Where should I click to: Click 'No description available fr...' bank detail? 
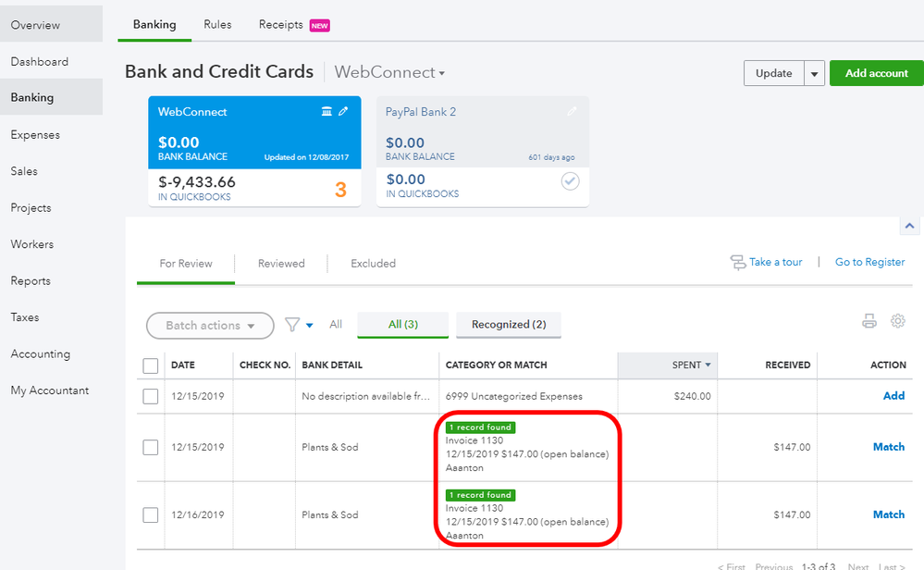[x=366, y=397]
